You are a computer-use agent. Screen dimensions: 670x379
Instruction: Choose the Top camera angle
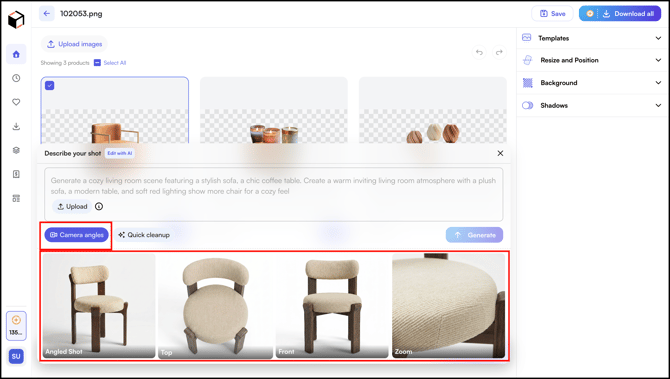(x=215, y=306)
